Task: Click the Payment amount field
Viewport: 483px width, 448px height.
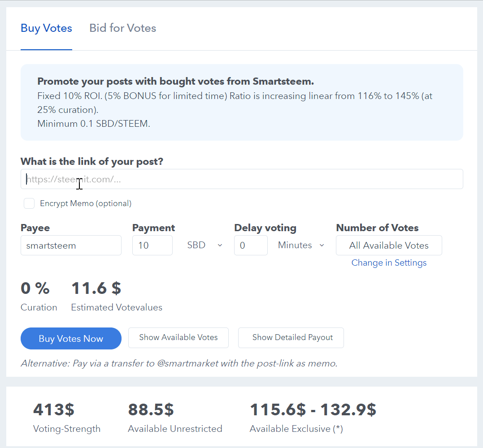Action: (152, 246)
